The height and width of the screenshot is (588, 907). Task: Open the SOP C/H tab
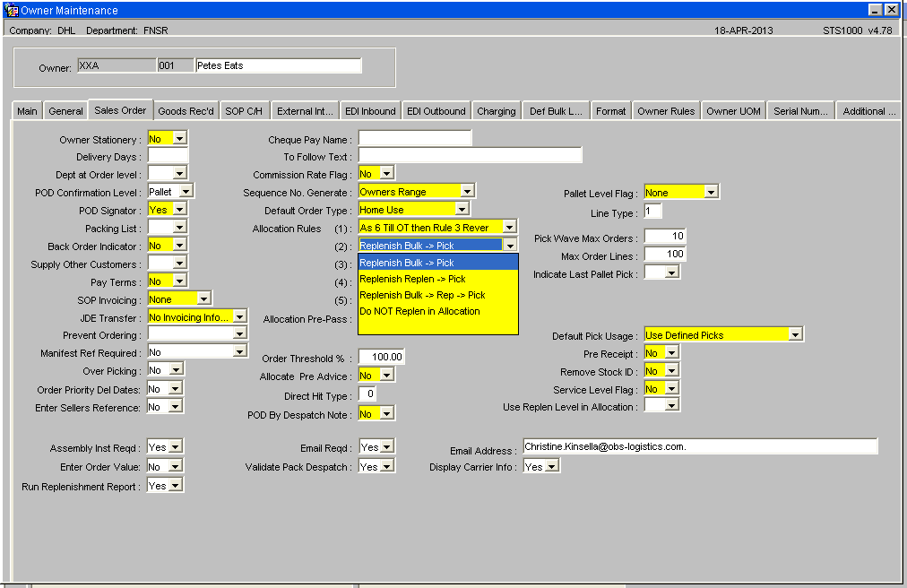coord(244,111)
